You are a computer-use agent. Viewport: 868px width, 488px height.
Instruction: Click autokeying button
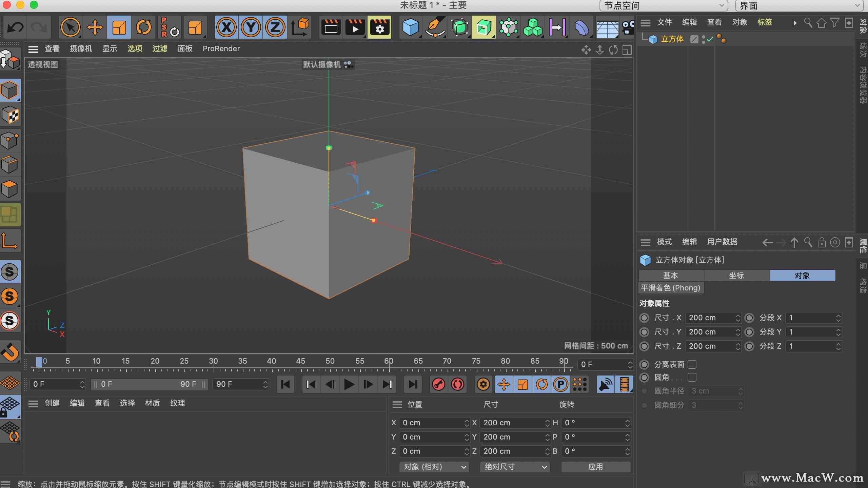pyautogui.click(x=458, y=384)
